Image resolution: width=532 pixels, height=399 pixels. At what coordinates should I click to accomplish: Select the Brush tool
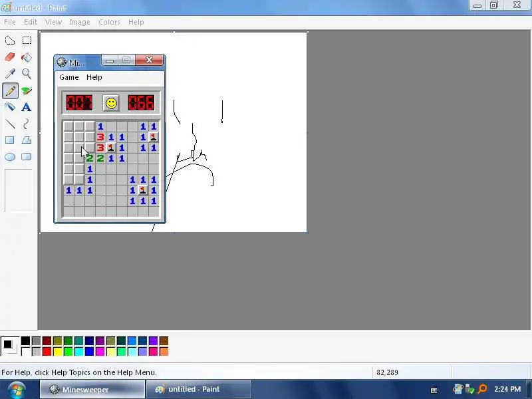27,90
